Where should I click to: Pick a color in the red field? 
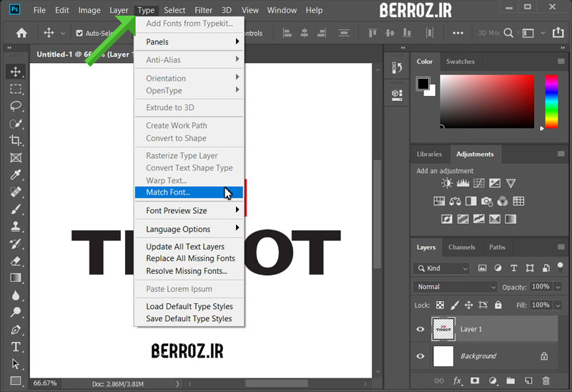487,102
